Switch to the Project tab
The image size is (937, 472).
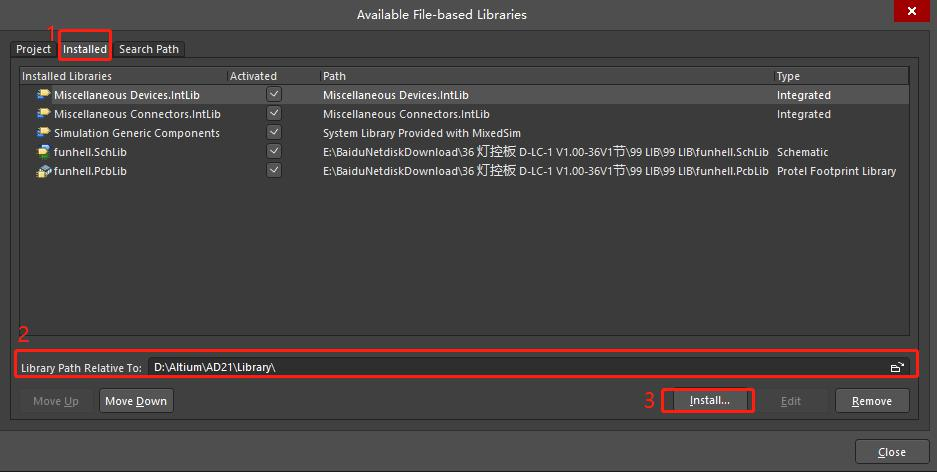tap(33, 49)
